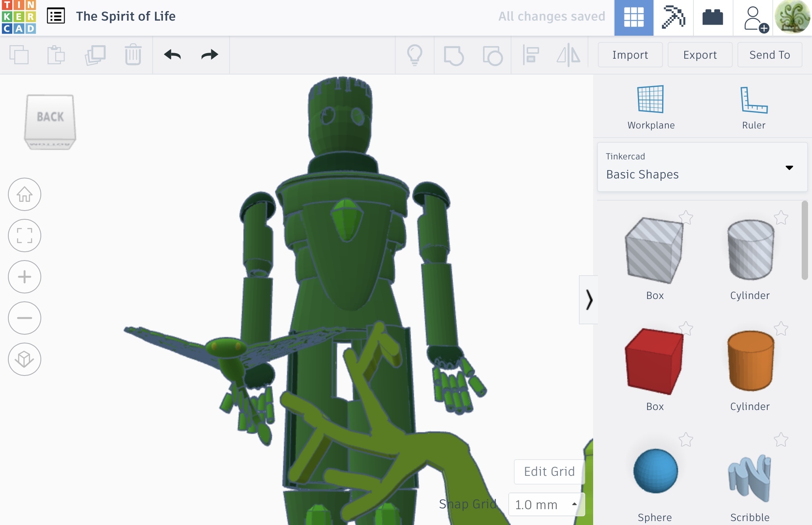812x525 pixels.
Task: Open the Align tool
Action: [x=530, y=55]
